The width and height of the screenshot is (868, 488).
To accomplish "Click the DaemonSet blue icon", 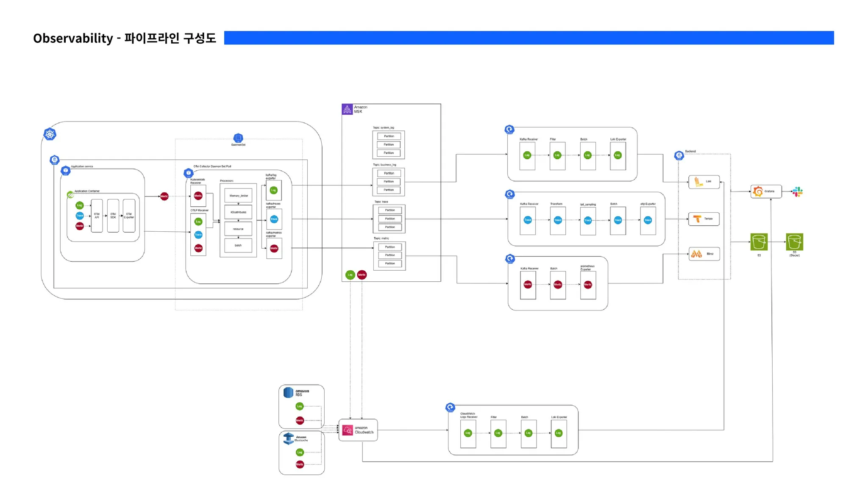I will [x=238, y=138].
